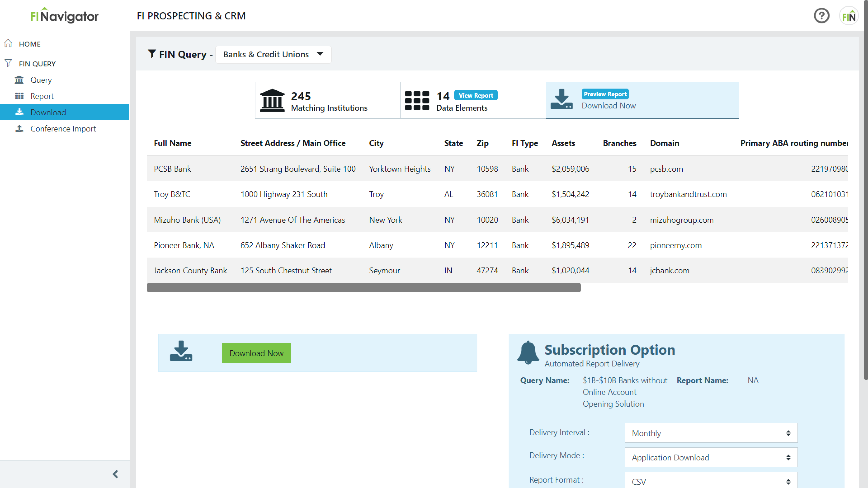Click the Mizuho Bank (USA) name cell
Image resolution: width=868 pixels, height=488 pixels.
(187, 220)
